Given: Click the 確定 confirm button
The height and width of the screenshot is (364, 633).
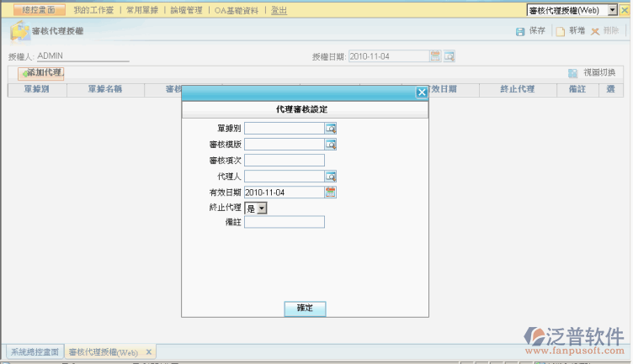Looking at the screenshot, I should click(x=305, y=309).
